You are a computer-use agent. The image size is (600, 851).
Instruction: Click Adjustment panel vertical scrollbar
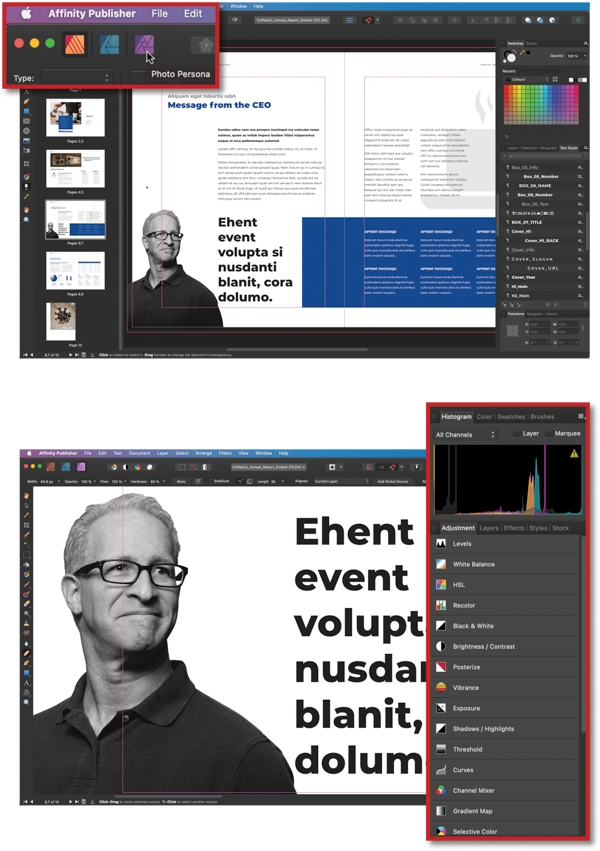point(583,635)
